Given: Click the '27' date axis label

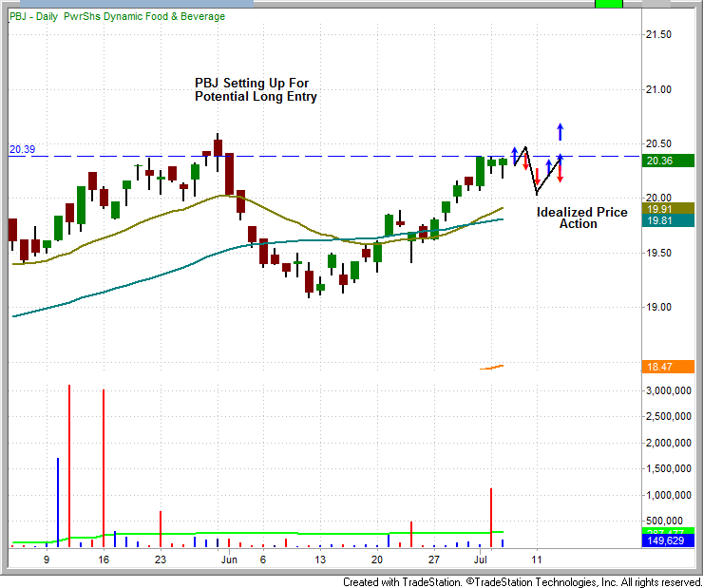Looking at the screenshot, I should [x=434, y=560].
